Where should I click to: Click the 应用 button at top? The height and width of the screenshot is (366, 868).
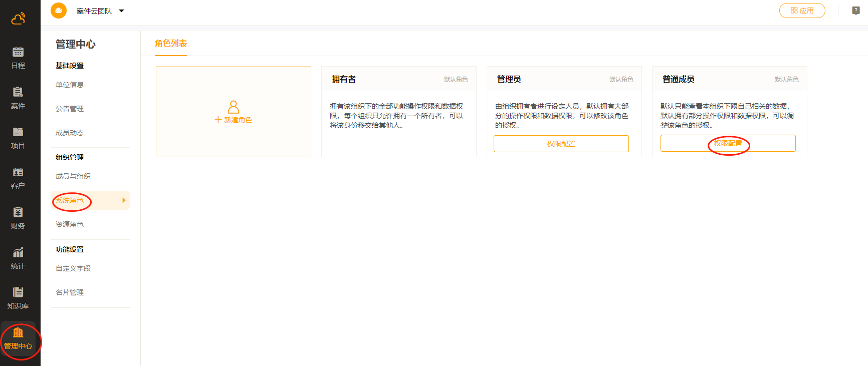point(802,11)
